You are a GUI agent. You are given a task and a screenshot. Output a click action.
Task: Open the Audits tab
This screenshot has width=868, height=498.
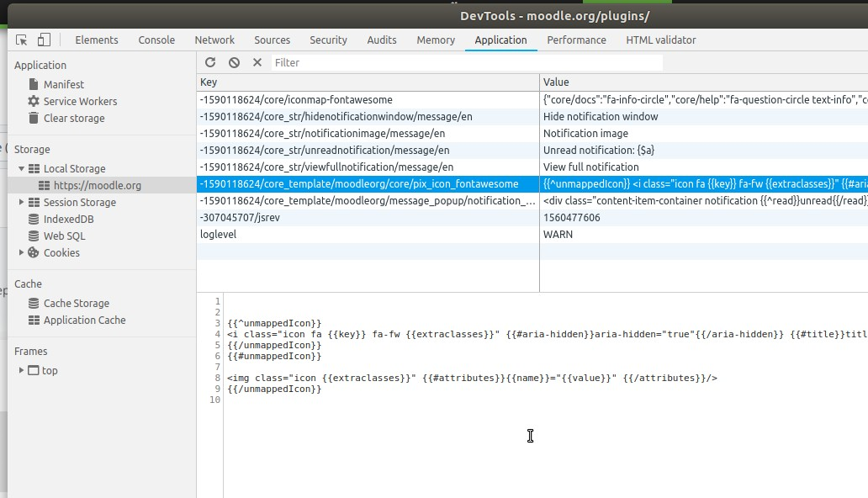[x=382, y=40]
